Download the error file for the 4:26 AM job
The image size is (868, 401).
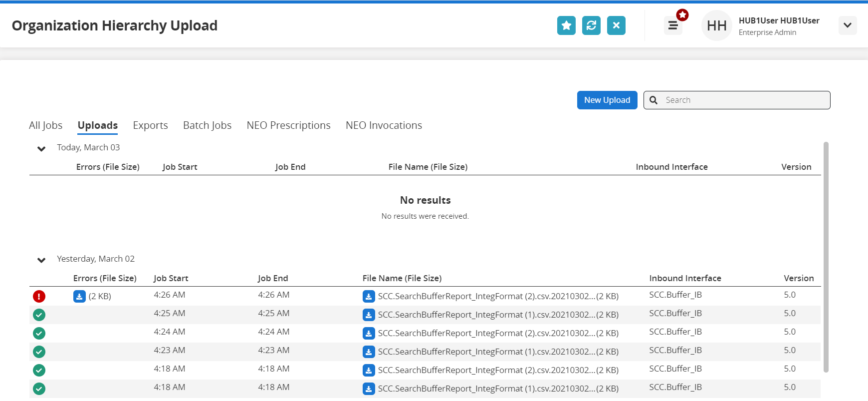(79, 297)
